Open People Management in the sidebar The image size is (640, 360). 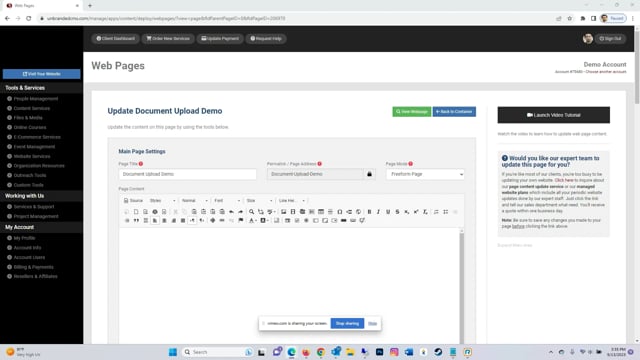[36, 99]
